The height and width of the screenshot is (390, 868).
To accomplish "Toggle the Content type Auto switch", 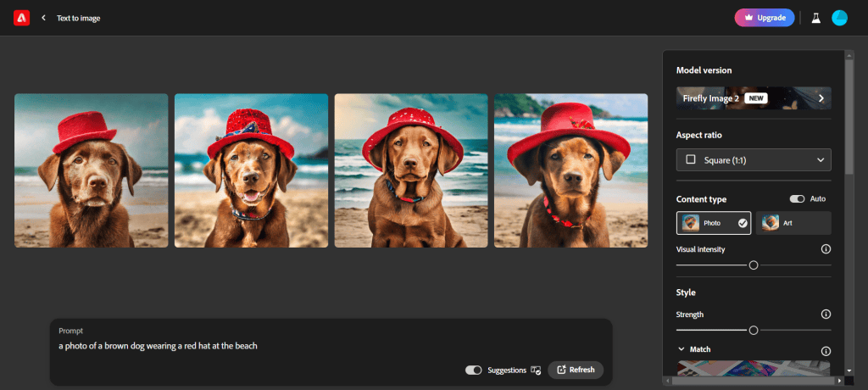I will point(797,199).
